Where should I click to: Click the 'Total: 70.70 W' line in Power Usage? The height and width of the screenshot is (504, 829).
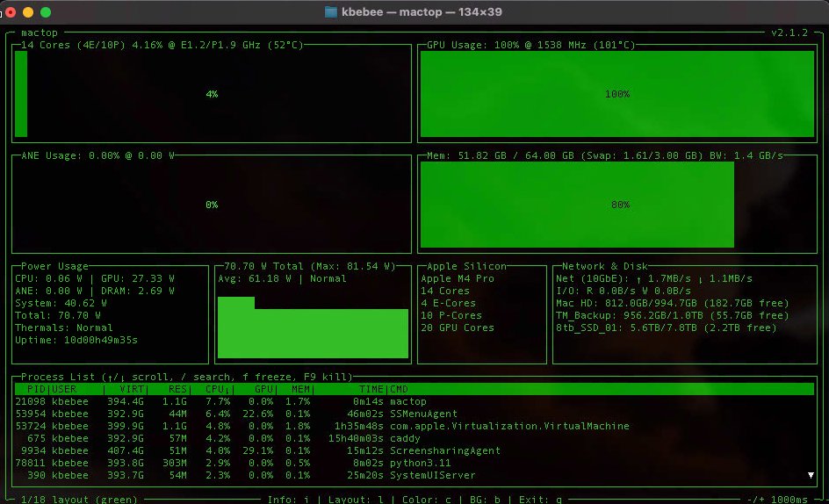pyautogui.click(x=58, y=315)
